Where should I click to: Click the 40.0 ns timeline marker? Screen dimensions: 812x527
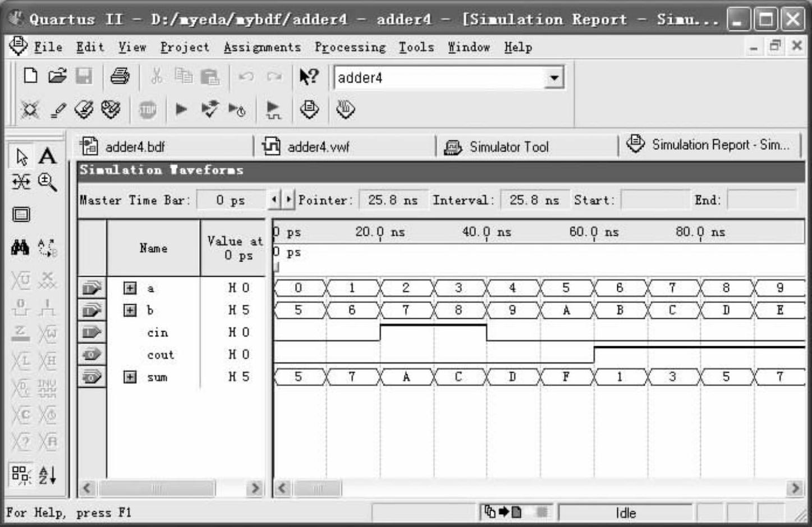point(487,232)
